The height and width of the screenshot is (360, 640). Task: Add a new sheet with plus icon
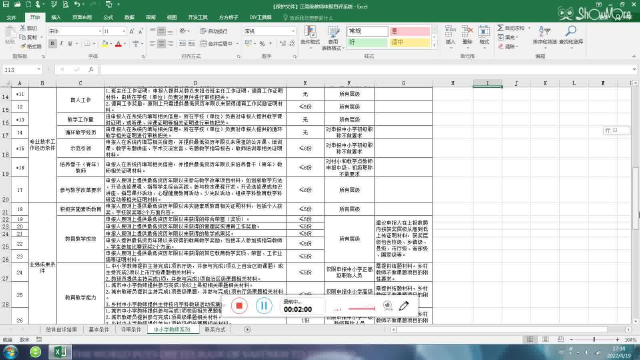(x=247, y=329)
